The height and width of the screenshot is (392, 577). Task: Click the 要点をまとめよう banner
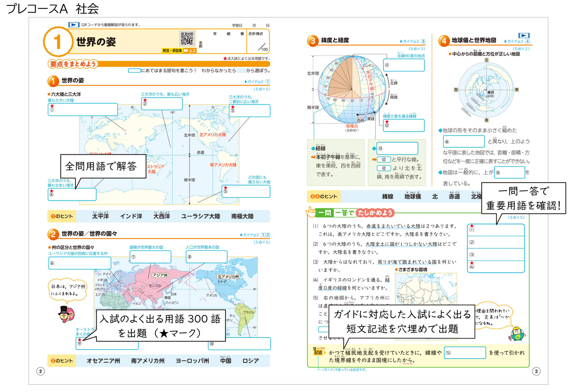click(x=73, y=64)
